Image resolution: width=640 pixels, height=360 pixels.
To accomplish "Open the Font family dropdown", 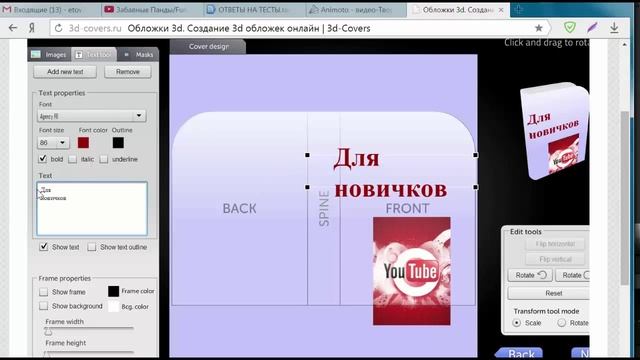I will (91, 116).
